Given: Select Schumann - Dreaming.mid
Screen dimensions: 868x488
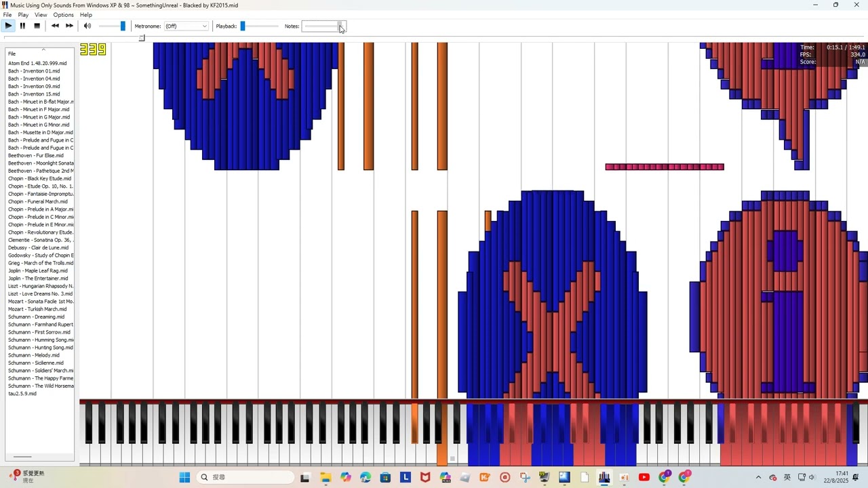Looking at the screenshot, I should (x=37, y=317).
